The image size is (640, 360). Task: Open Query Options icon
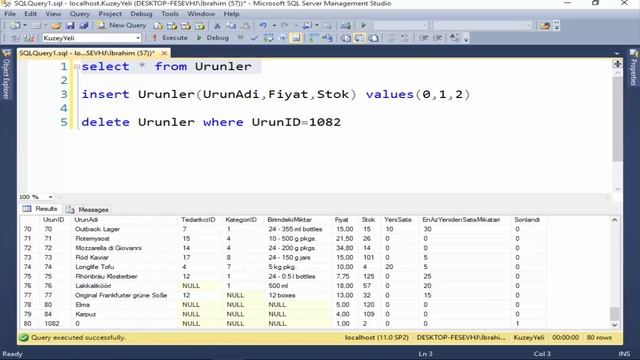tap(282, 38)
